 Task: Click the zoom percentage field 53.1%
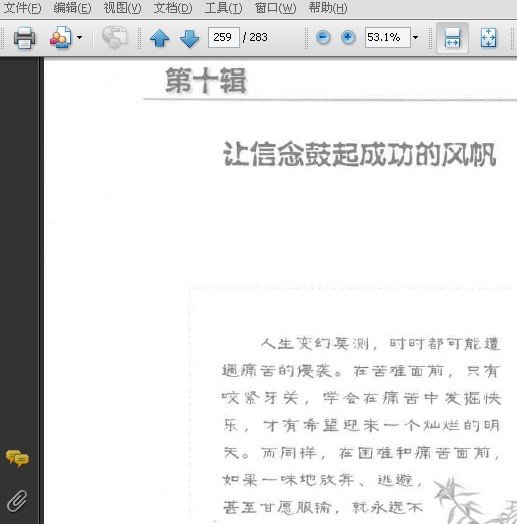tap(388, 37)
